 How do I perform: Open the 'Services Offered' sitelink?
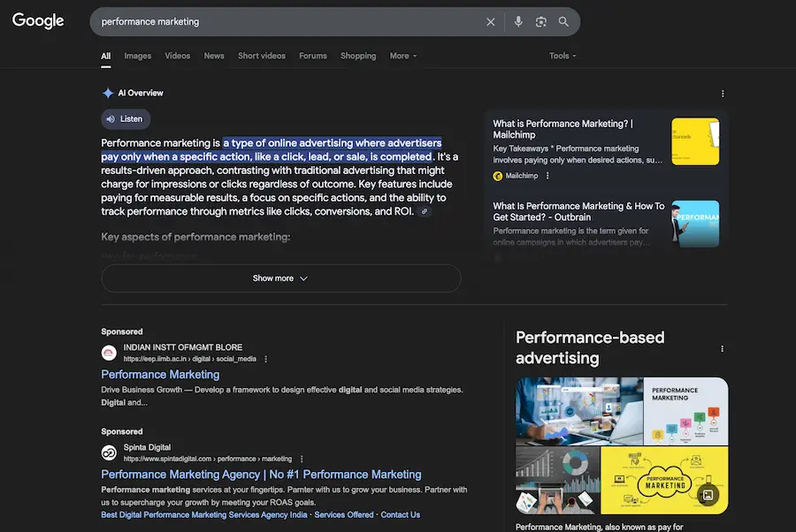tap(344, 514)
